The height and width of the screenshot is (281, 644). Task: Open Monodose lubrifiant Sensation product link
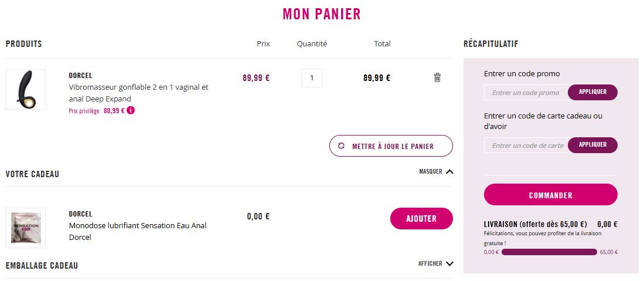[138, 231]
